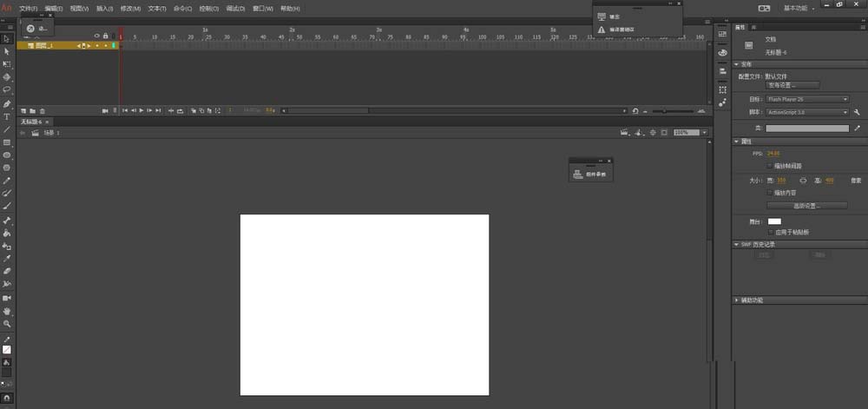Click the new folder icon in timeline

pos(33,110)
